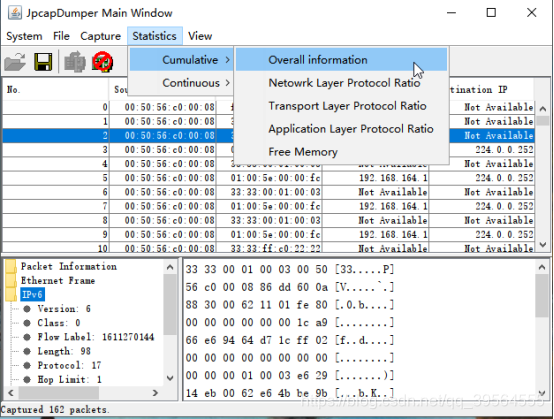The image size is (554, 419).
Task: Select packet row number 9
Action: point(269,234)
